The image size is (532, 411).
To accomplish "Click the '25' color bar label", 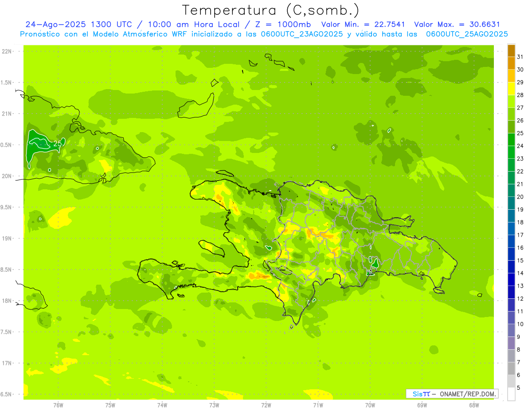I will [520, 133].
